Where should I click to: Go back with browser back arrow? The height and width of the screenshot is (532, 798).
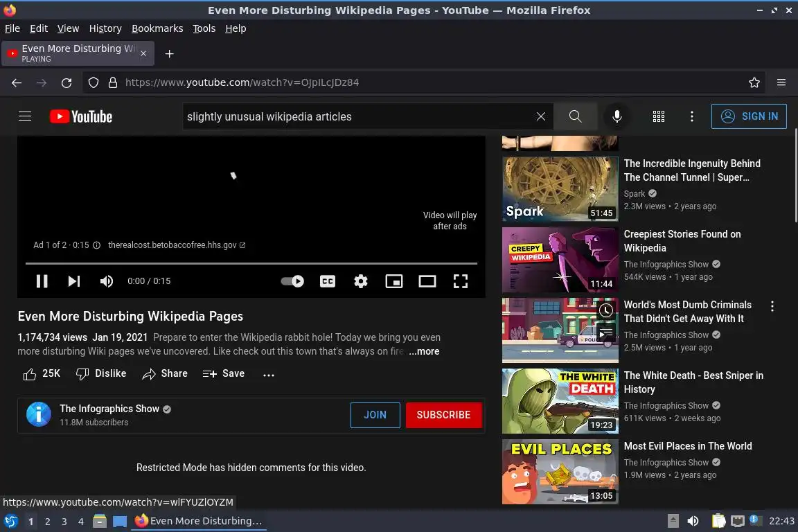(x=17, y=82)
